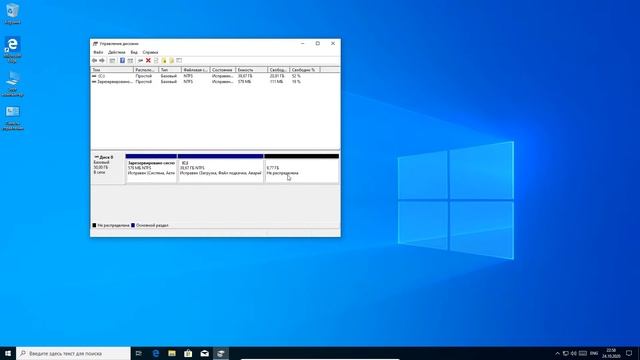The height and width of the screenshot is (360, 640).
Task: Sort by the Файловая система column header
Action: (196, 70)
